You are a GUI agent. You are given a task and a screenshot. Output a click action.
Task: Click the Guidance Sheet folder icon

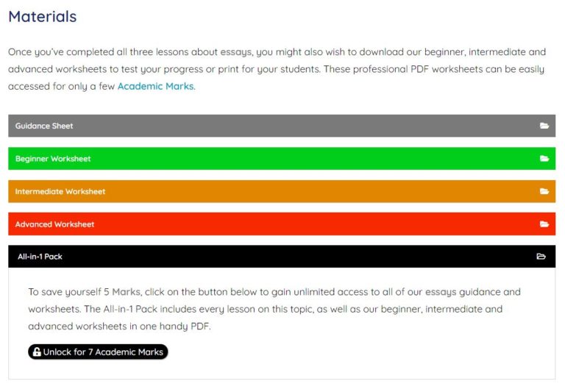[x=544, y=126]
